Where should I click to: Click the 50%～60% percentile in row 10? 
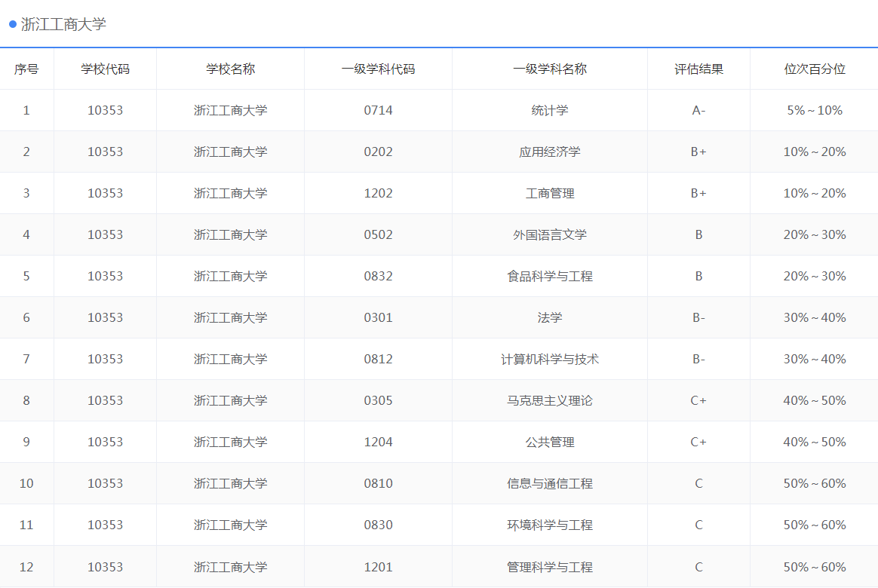click(x=815, y=482)
